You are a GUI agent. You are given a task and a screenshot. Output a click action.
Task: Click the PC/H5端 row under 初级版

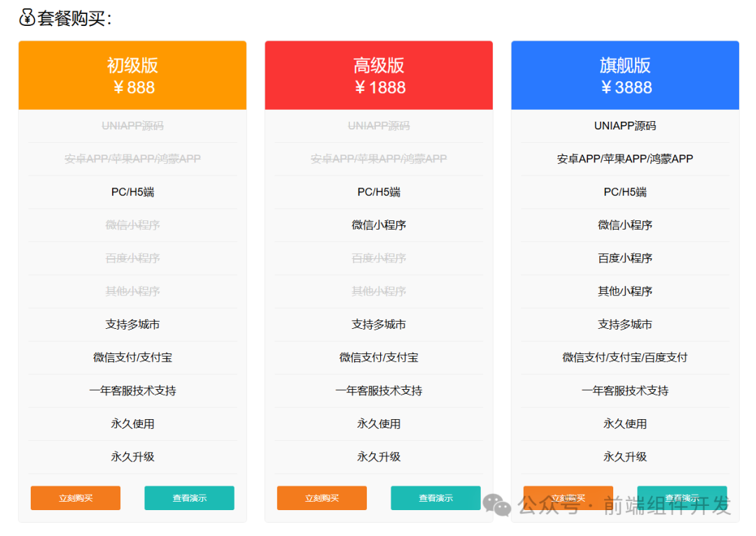click(132, 192)
